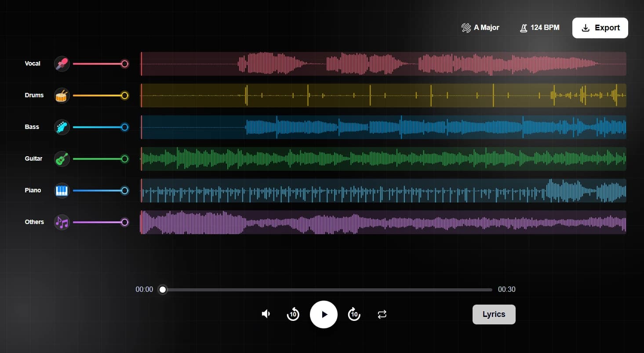Click the A Major key label

pos(487,28)
